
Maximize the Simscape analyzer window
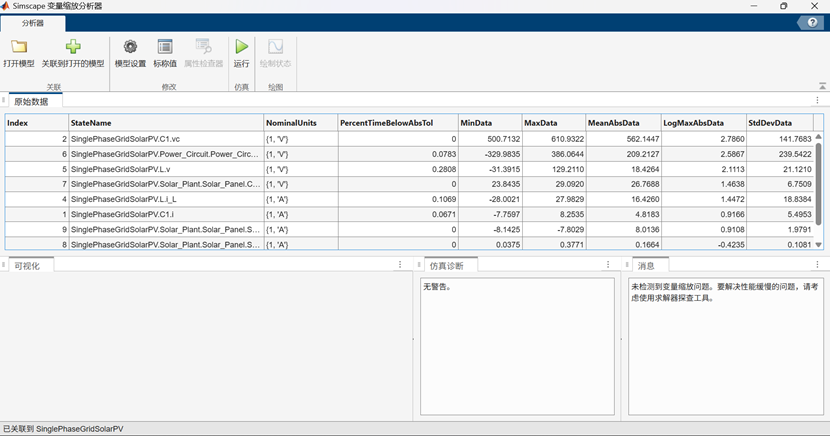[784, 6]
